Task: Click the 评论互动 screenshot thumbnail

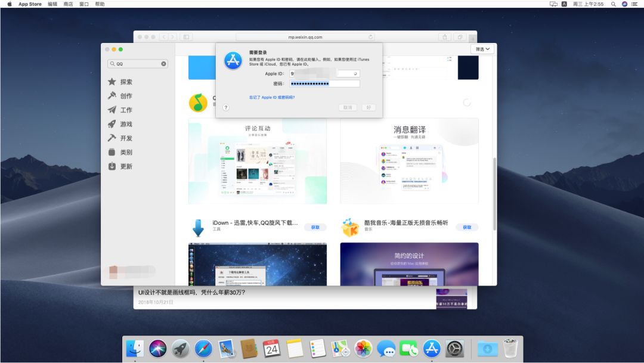Action: tap(258, 161)
